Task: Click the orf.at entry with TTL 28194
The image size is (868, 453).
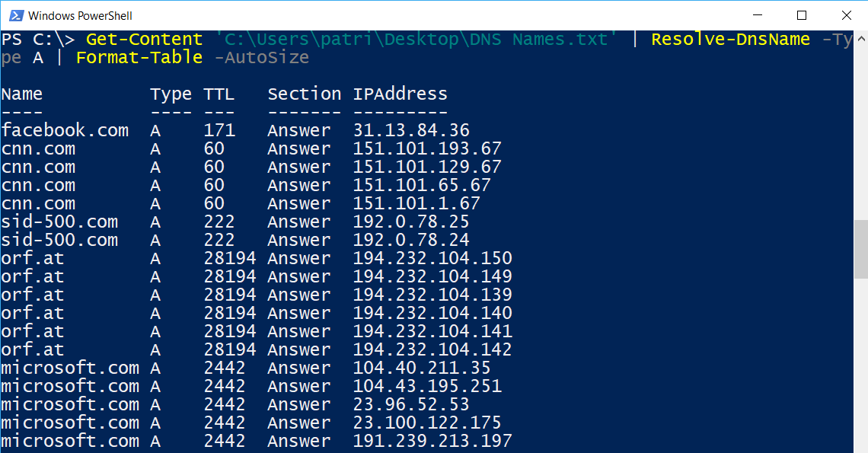Action: [32, 258]
